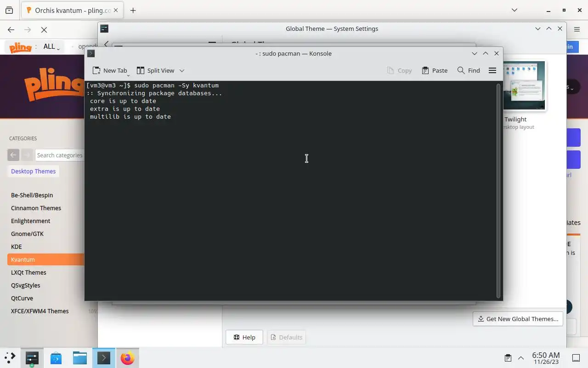Expand hidden system tray icons
This screenshot has height=368, width=588.
(521, 358)
